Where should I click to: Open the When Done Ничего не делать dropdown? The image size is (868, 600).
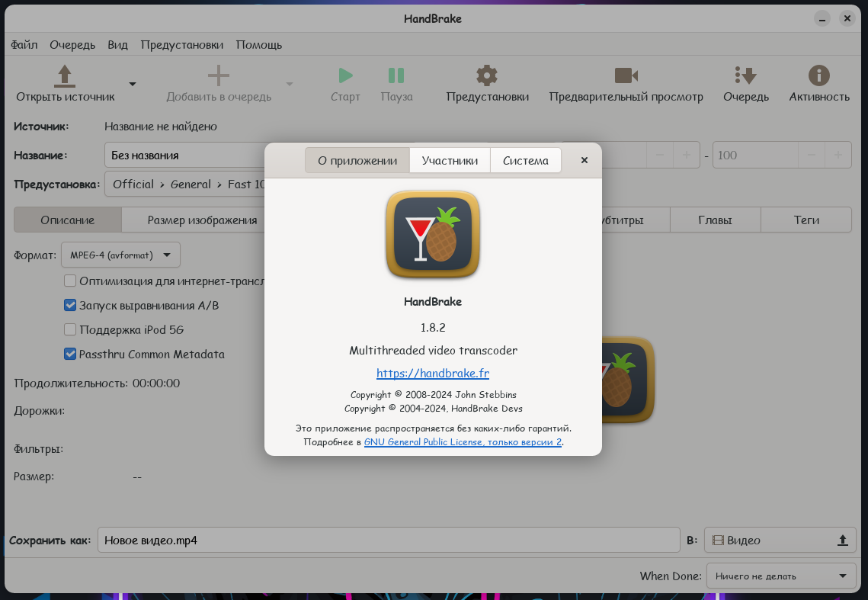[781, 576]
